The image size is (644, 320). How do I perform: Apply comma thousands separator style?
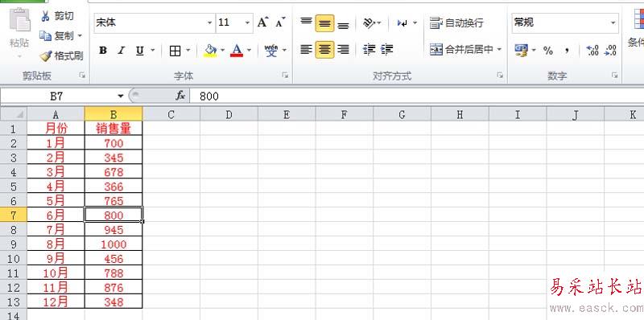[x=567, y=51]
